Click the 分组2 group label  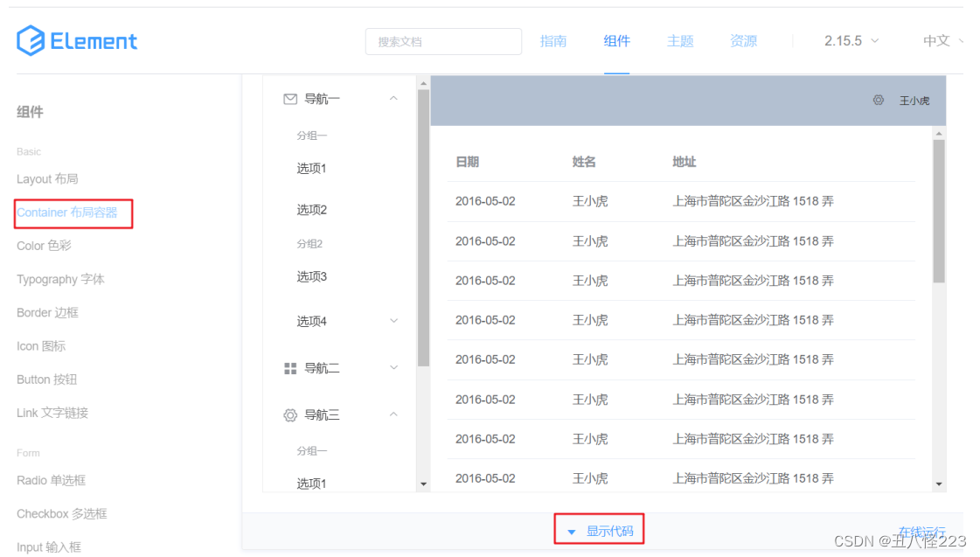(x=309, y=244)
